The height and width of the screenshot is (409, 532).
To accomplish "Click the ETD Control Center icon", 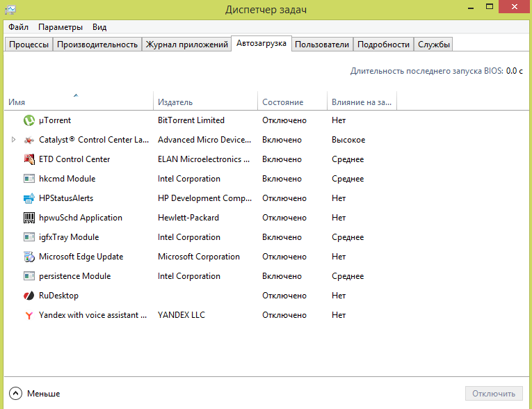I will click(29, 159).
